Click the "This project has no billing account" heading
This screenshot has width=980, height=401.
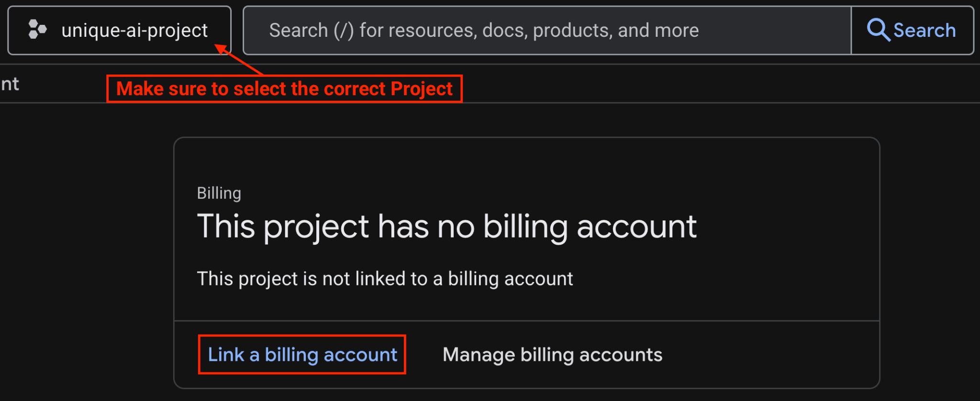[446, 226]
